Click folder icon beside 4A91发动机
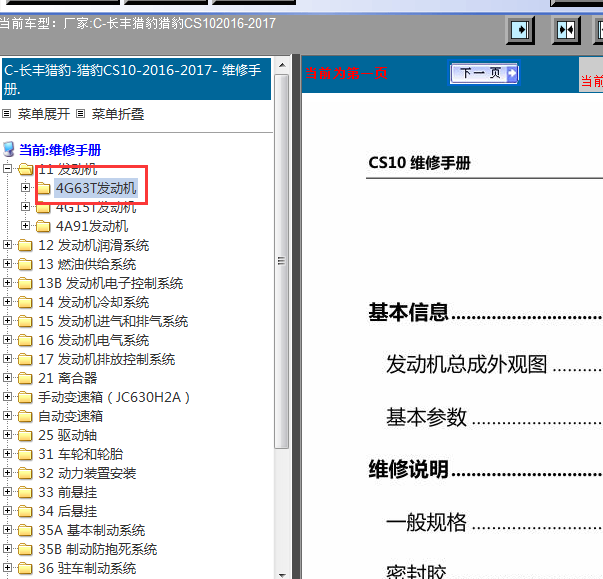This screenshot has height=579, width=603. tap(43, 226)
